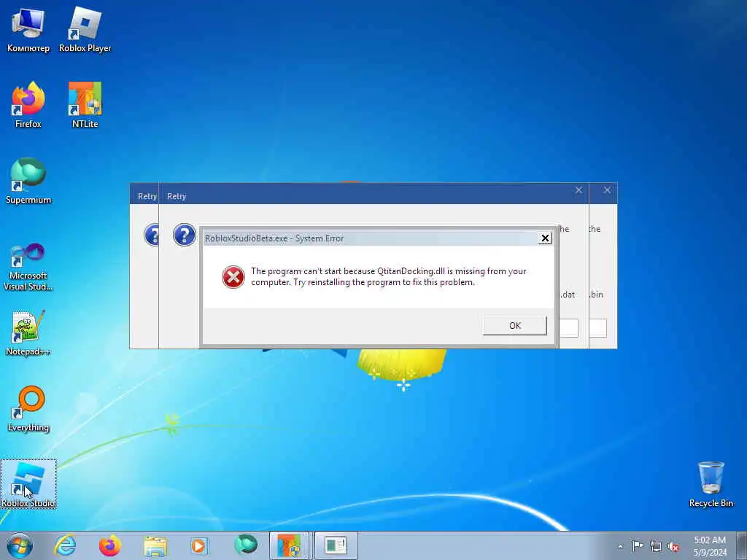Open Windows Media Player from taskbar

point(200,545)
